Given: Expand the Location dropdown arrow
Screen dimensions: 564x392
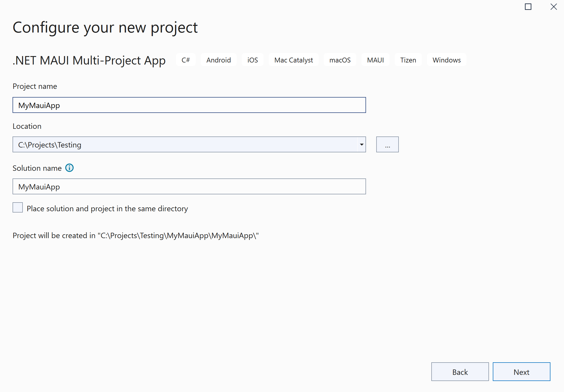Looking at the screenshot, I should point(361,145).
